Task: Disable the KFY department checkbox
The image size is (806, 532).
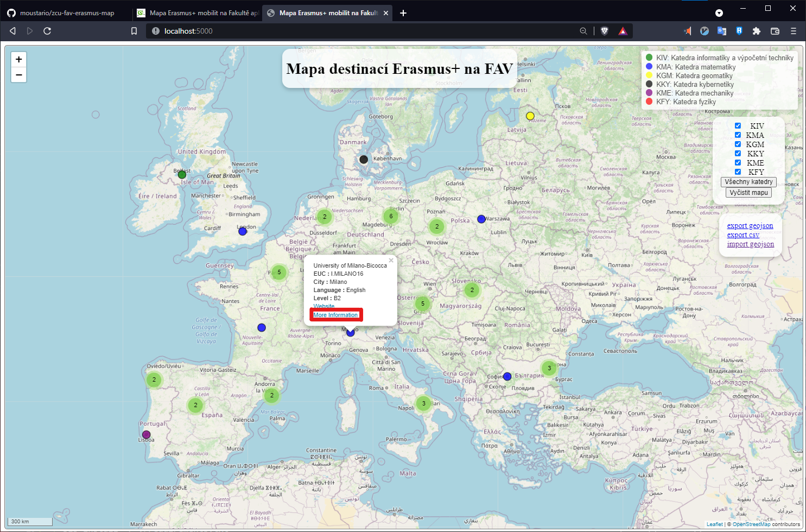Action: coord(738,172)
